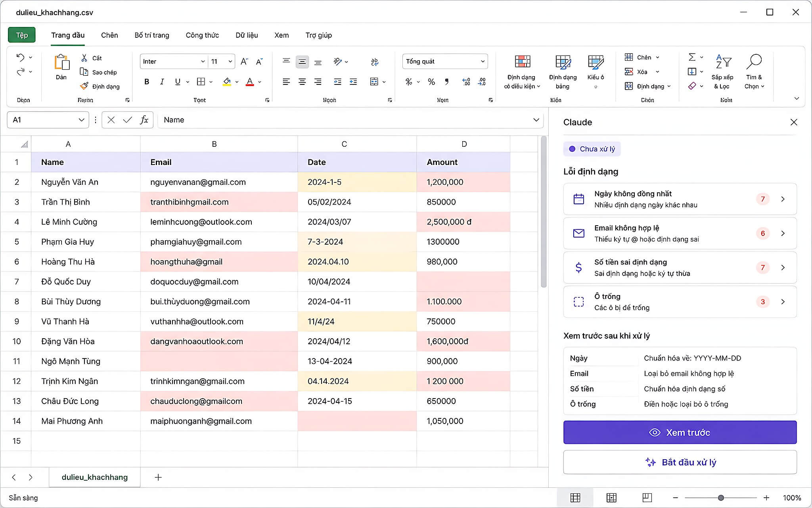Click the Định dạng format painter brush
Screen dimensions: 812x508
click(84, 86)
